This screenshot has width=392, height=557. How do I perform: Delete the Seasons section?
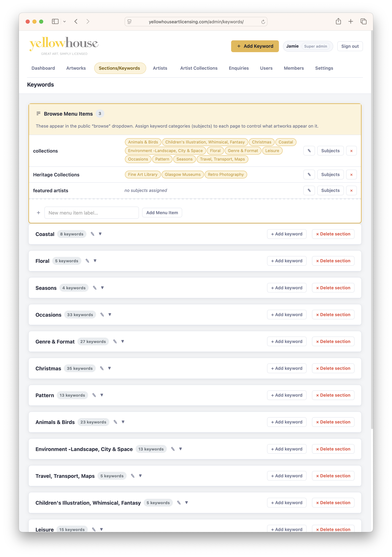coord(333,288)
